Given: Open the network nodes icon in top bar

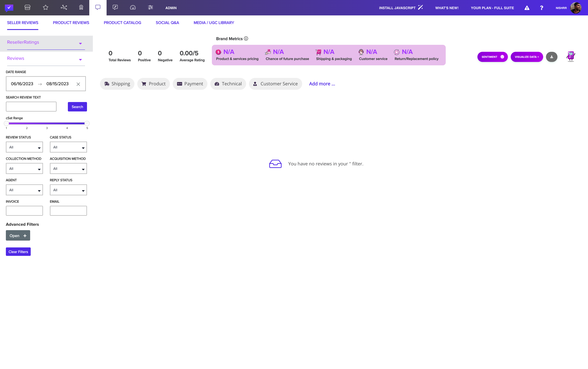Looking at the screenshot, I should click(64, 8).
